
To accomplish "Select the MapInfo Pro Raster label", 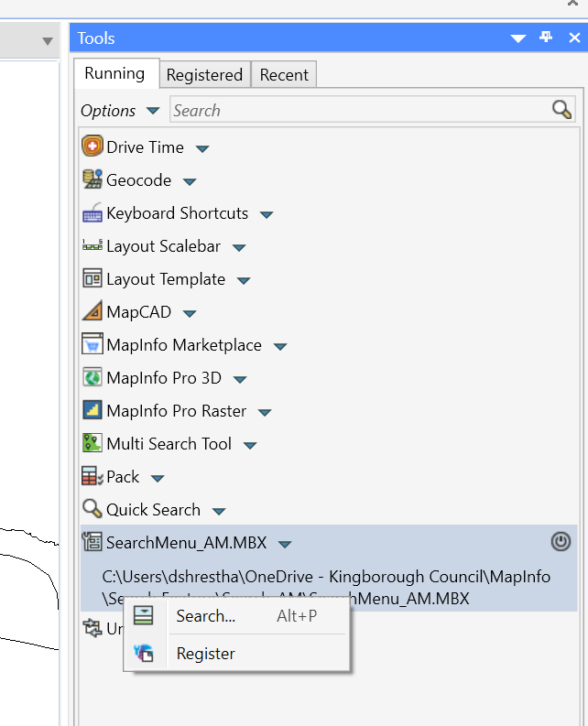I will [x=176, y=411].
